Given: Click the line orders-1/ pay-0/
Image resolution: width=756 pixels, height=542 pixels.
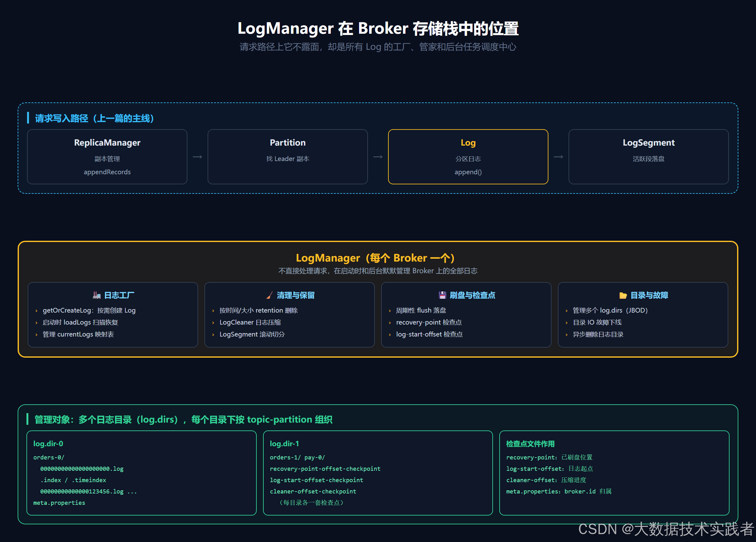Looking at the screenshot, I should 297,457.
